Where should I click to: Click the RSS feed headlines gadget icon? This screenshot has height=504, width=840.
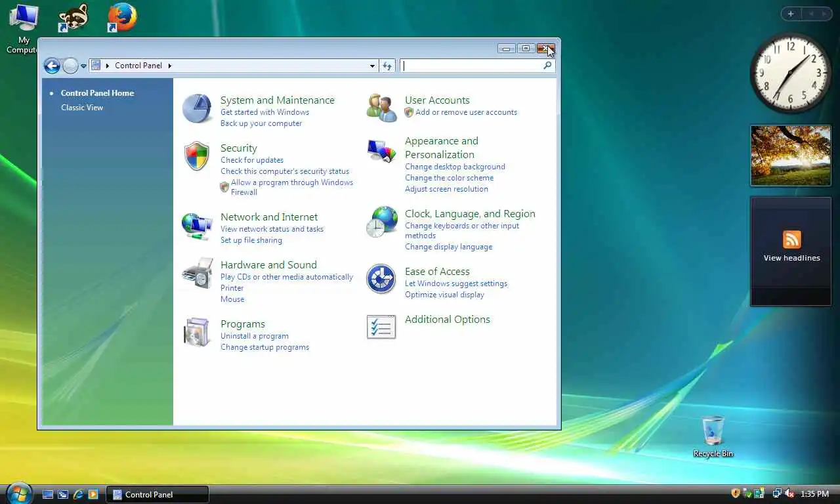click(x=791, y=240)
